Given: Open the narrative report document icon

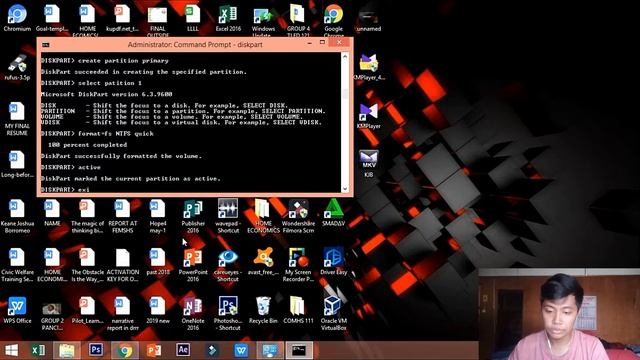Looking at the screenshot, I should 122,313.
